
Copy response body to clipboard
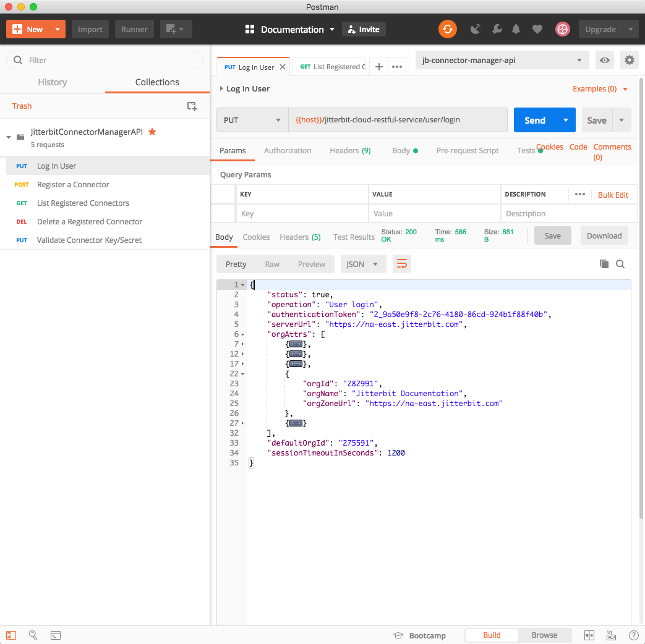click(x=604, y=264)
